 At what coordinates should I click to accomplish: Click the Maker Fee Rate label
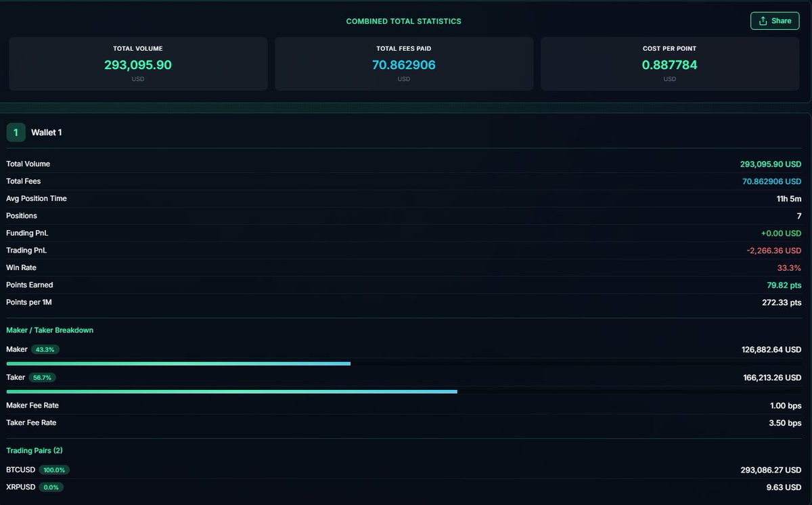[x=32, y=405]
